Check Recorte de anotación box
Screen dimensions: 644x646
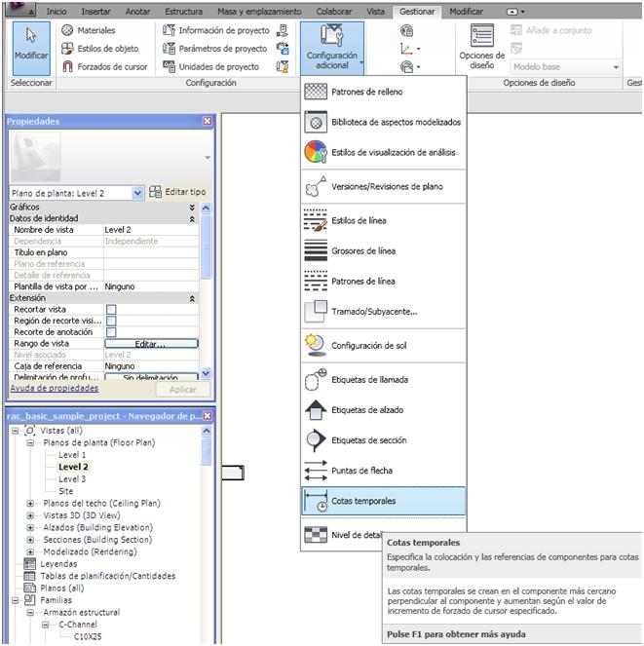coord(111,332)
